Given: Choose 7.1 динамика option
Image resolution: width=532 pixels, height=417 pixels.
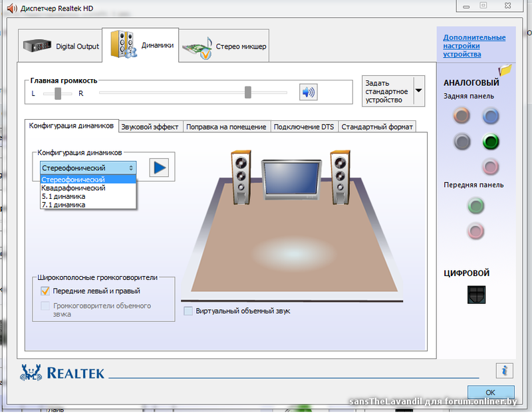Looking at the screenshot, I should pos(88,205).
